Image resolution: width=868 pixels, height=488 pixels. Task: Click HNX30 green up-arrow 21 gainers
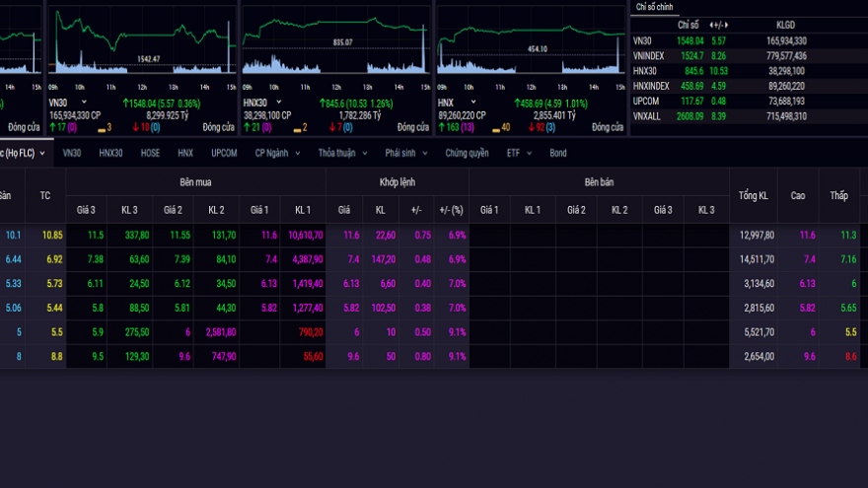(253, 127)
